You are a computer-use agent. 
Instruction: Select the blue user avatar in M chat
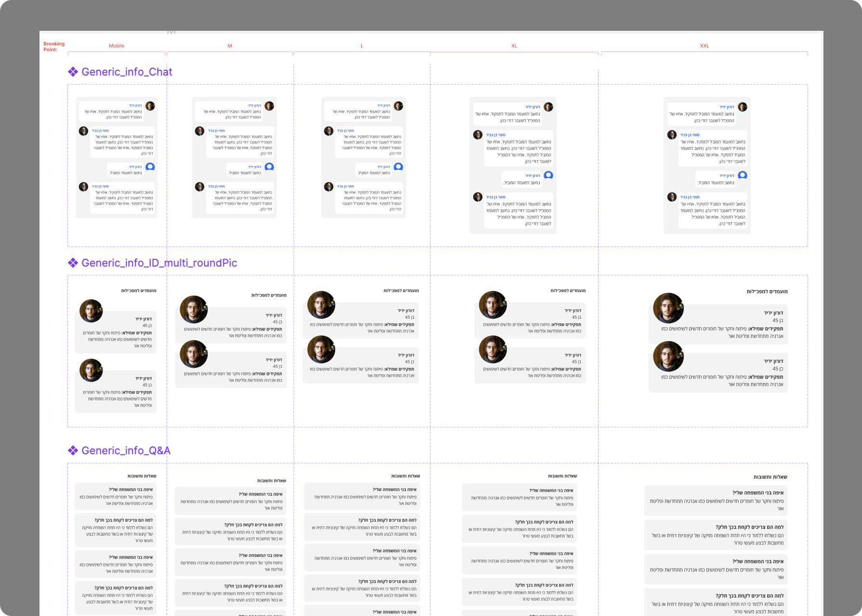point(269,167)
